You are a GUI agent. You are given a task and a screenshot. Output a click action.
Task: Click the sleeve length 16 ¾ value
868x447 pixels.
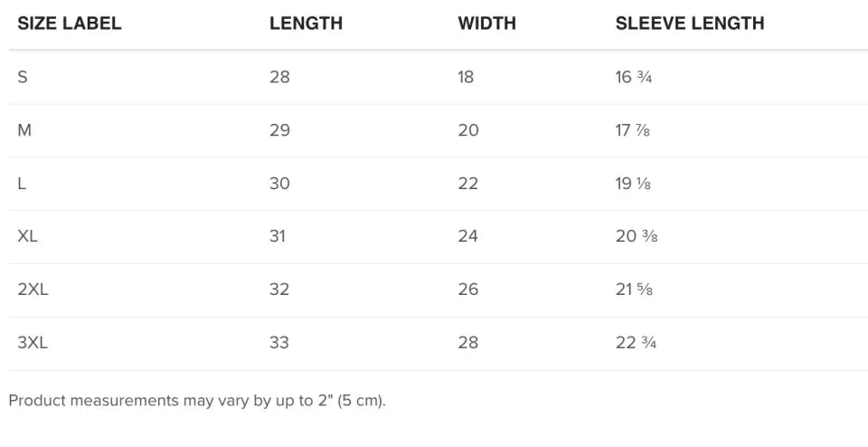[634, 77]
